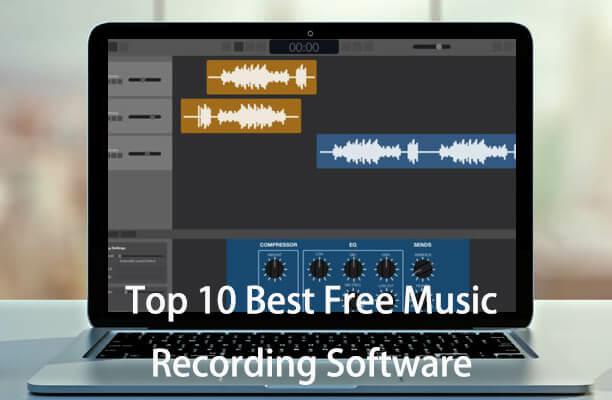612x400 pixels.
Task: Click the third track's volume slider
Action: click(144, 154)
